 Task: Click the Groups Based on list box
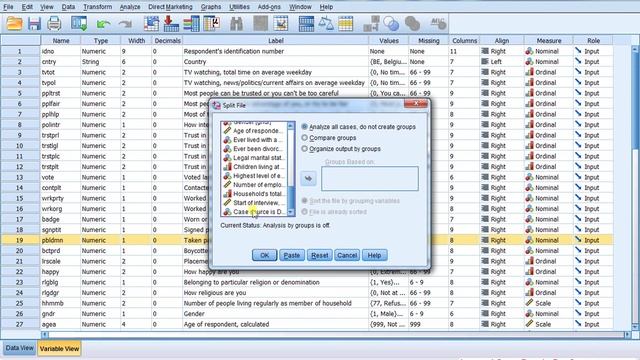(370, 178)
